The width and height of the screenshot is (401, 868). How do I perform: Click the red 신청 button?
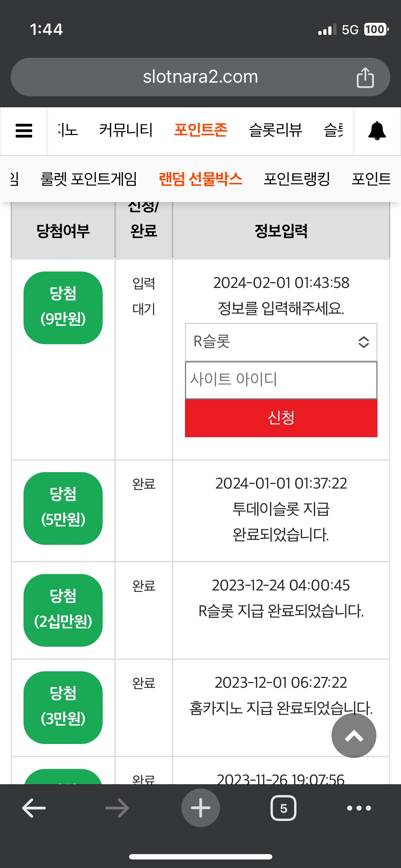coord(281,418)
